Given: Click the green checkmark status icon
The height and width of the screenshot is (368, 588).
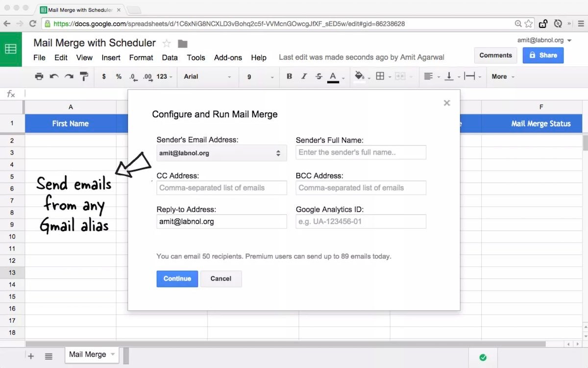Looking at the screenshot, I should coord(483,357).
